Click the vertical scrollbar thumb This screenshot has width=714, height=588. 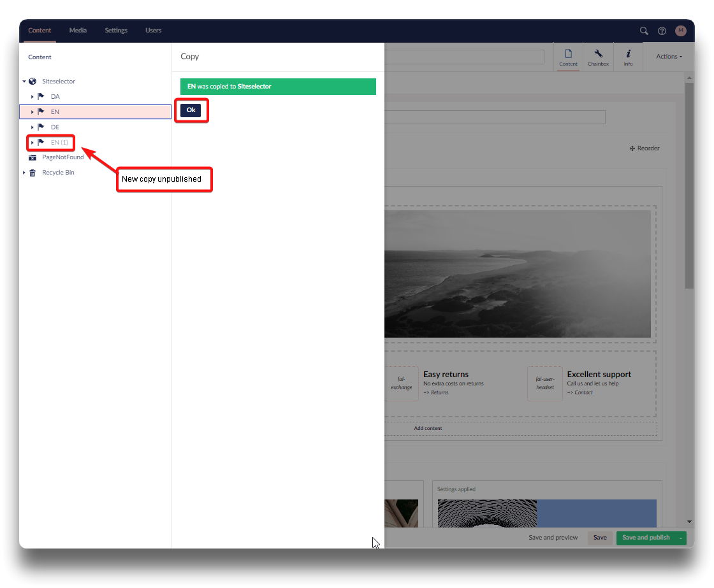689,185
